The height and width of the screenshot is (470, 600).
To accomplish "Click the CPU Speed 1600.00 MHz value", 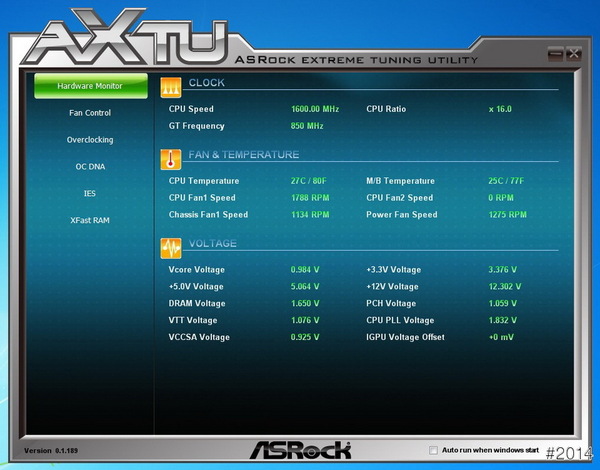I will click(315, 109).
